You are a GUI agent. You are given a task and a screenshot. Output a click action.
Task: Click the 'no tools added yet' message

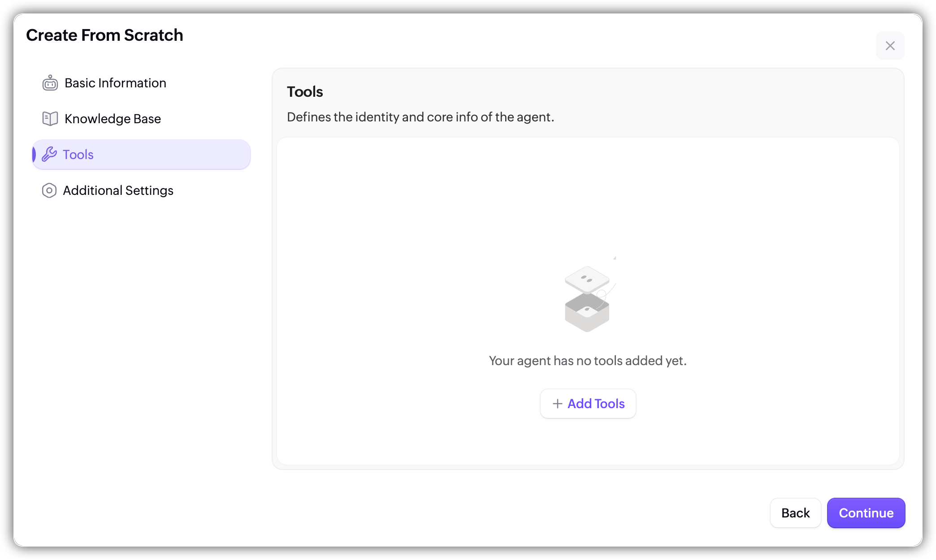tap(588, 361)
